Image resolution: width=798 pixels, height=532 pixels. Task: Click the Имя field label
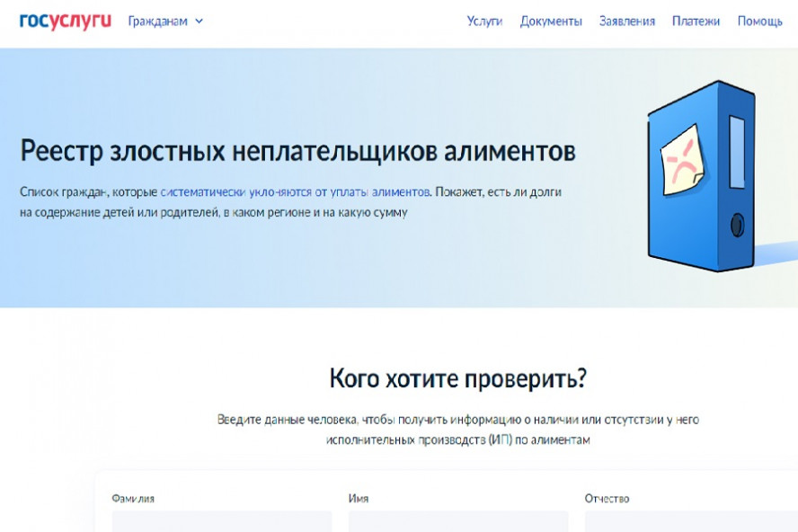point(359,499)
